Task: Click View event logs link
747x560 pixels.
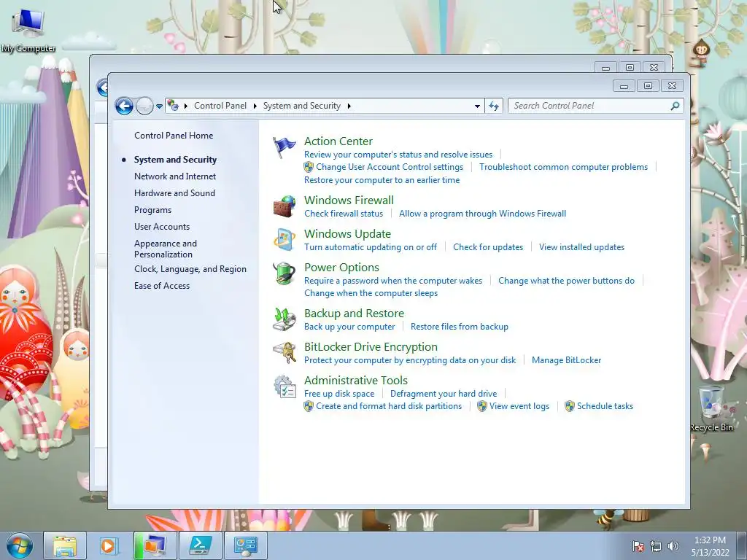Action: click(x=519, y=406)
